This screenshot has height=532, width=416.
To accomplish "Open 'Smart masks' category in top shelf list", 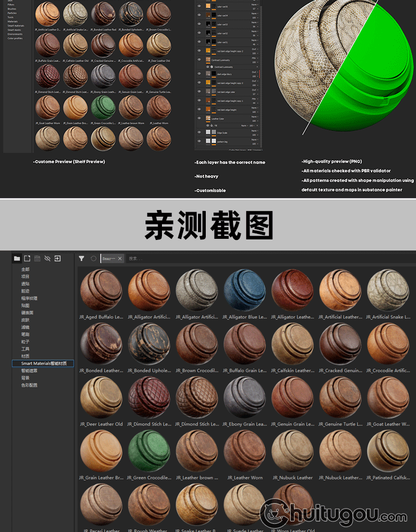I will click(16, 30).
